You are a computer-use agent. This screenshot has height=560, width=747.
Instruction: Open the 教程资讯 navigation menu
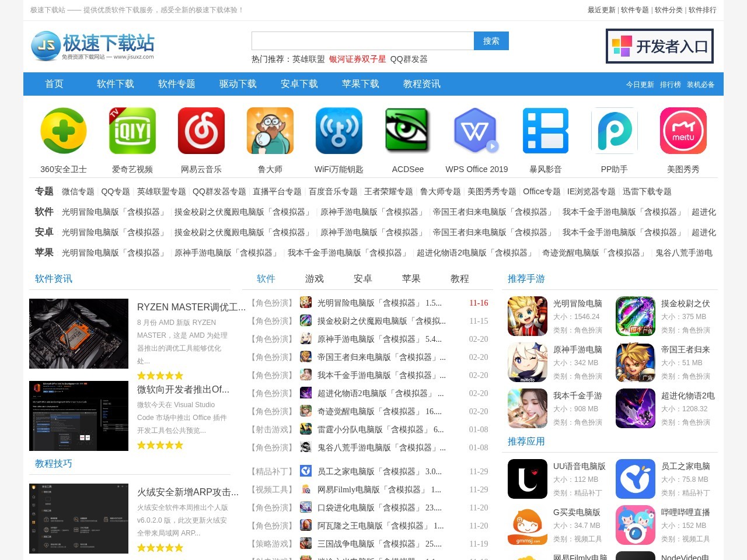pyautogui.click(x=421, y=83)
